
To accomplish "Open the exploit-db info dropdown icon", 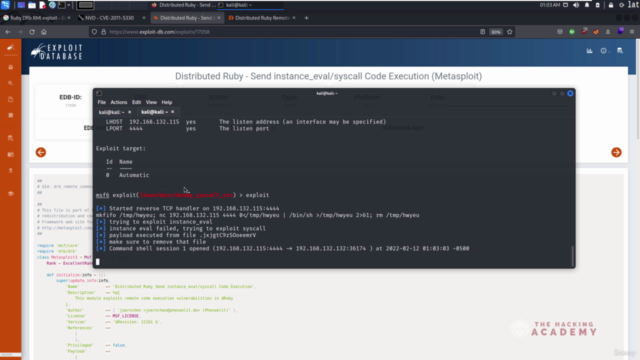I will (604, 51).
